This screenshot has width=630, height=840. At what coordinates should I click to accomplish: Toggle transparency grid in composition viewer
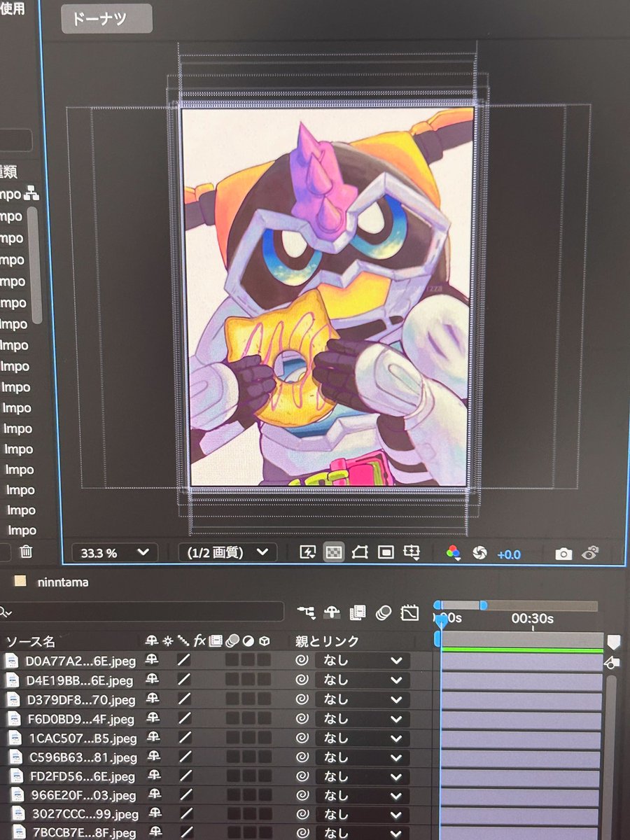[x=334, y=552]
